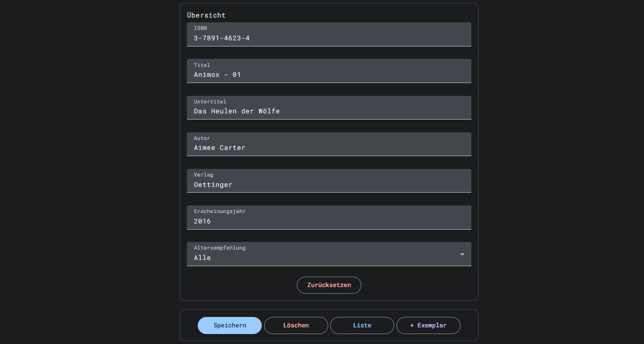This screenshot has height=344, width=644.
Task: Click the ISBN value 3-7891-4623-4
Action: point(221,38)
